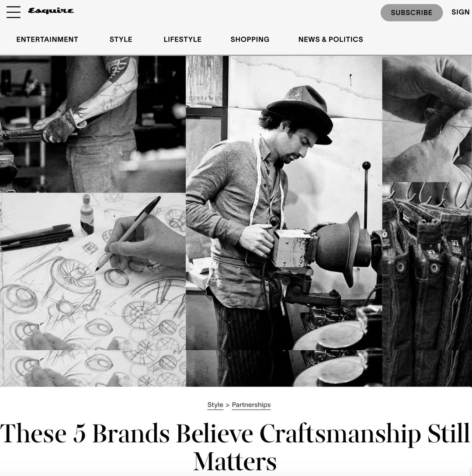This screenshot has width=472, height=476.
Task: Click the tattooed arm workshop photo
Action: 93,124
